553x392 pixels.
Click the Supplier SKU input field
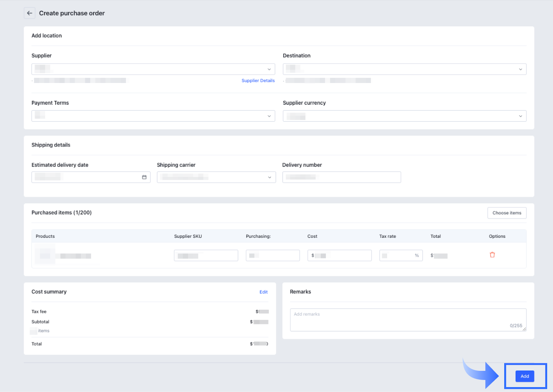pyautogui.click(x=206, y=255)
